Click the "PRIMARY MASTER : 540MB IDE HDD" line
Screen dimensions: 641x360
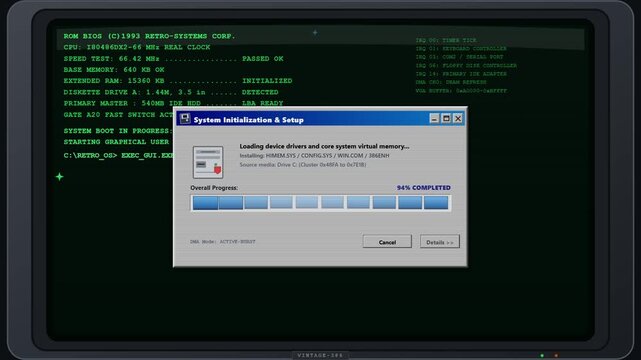[173, 103]
